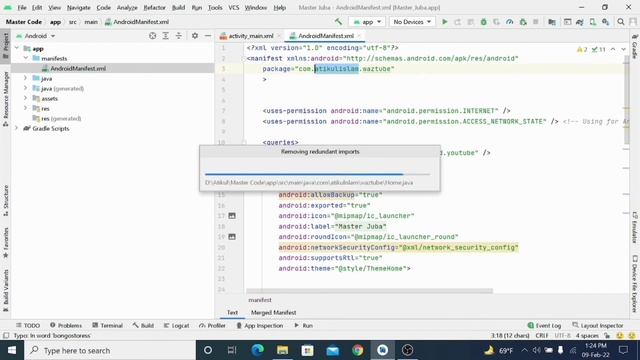Open the Favorites side tab
The height and width of the screenshot is (360, 640).
[5, 243]
